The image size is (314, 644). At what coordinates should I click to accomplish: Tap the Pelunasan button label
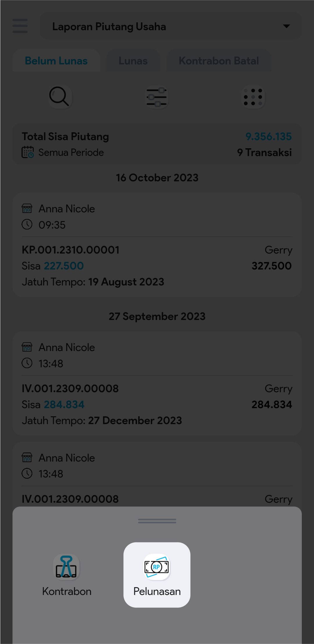click(157, 591)
